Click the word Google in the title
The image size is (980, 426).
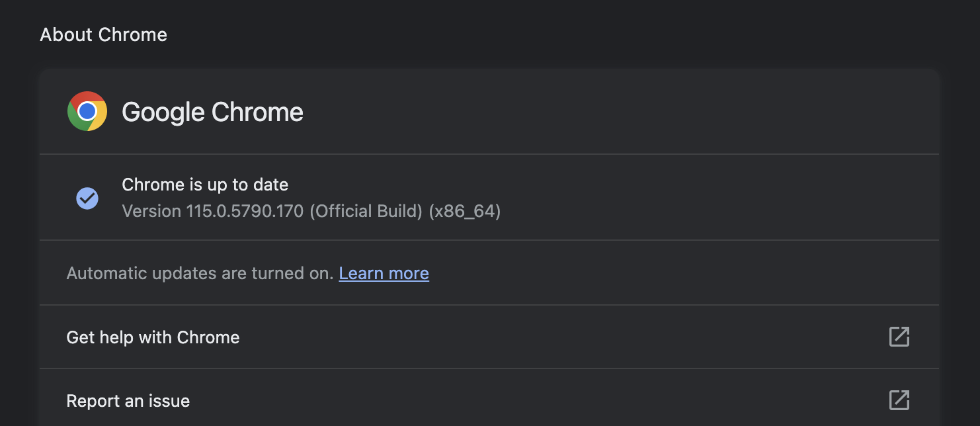click(163, 112)
